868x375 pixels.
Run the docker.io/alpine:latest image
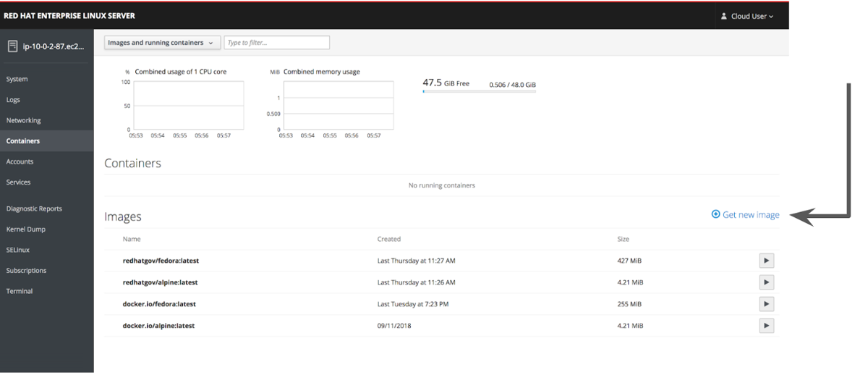coord(766,326)
